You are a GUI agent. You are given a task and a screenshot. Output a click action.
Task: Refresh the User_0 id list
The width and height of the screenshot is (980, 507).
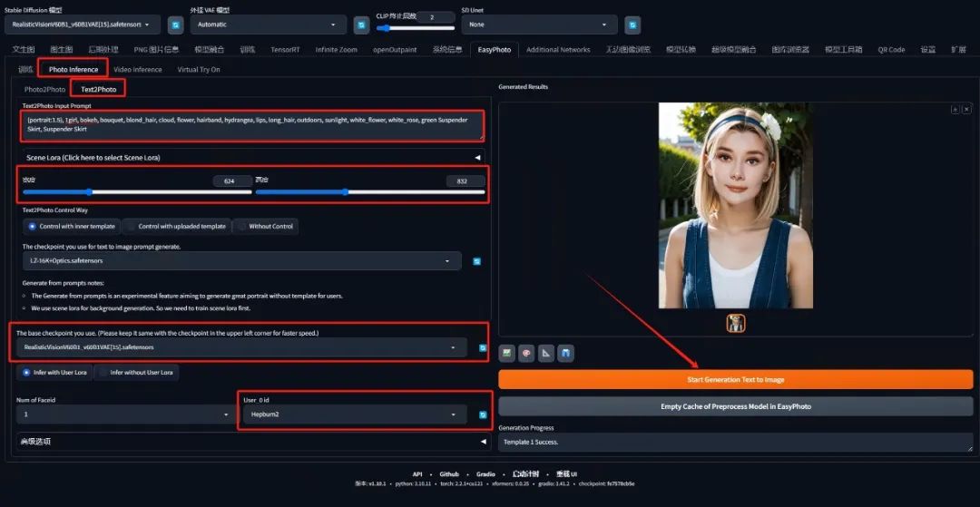[483, 414]
